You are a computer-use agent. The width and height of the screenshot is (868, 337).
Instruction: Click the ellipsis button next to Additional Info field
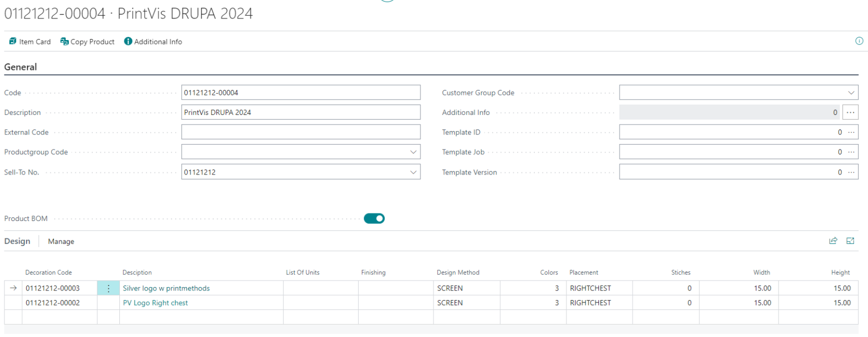coord(850,113)
